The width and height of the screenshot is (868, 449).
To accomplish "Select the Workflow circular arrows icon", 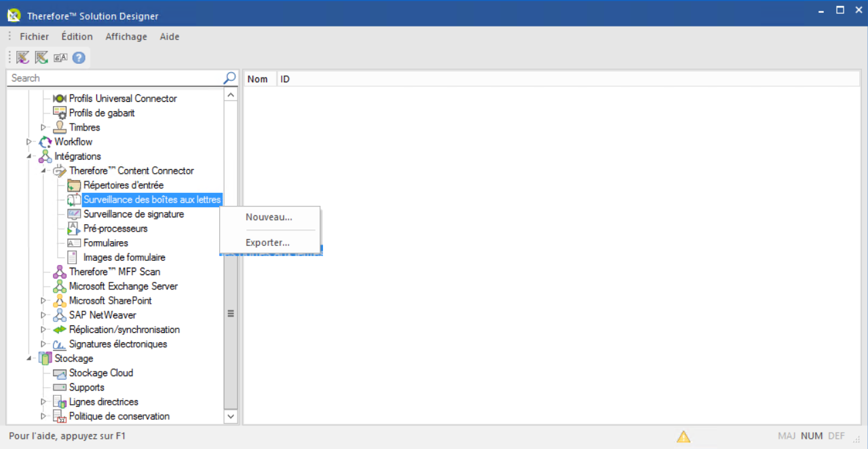I will click(x=45, y=142).
